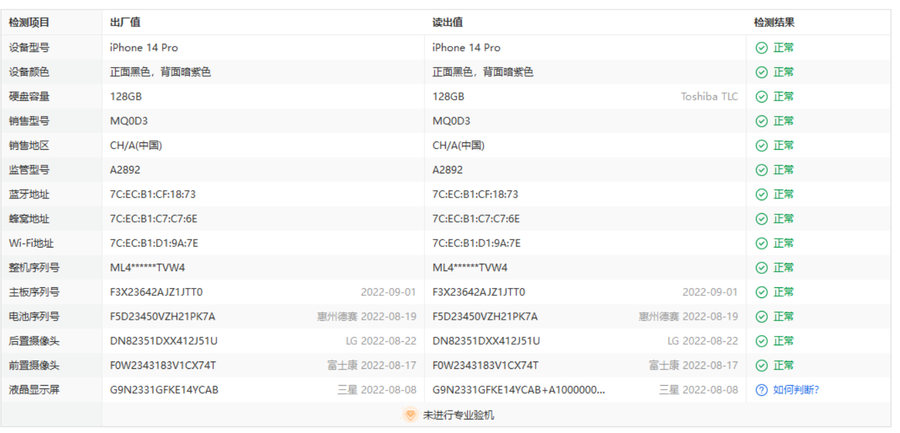The width and height of the screenshot is (900, 433).
Task: Click the green check icon in 设备颜色 row
Action: [x=761, y=72]
